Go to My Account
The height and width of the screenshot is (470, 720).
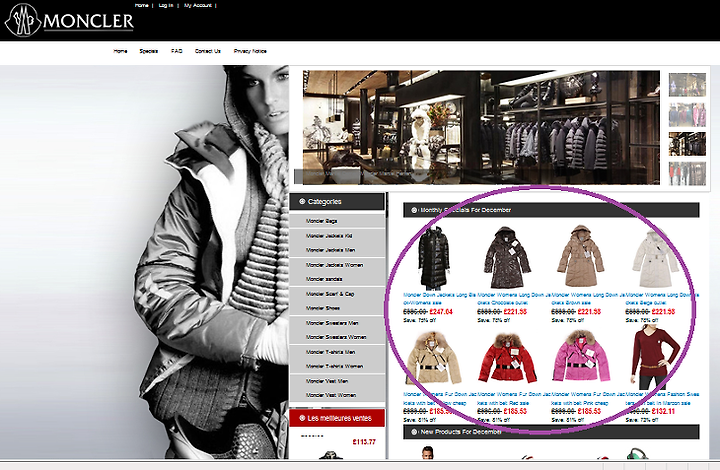coord(198,6)
